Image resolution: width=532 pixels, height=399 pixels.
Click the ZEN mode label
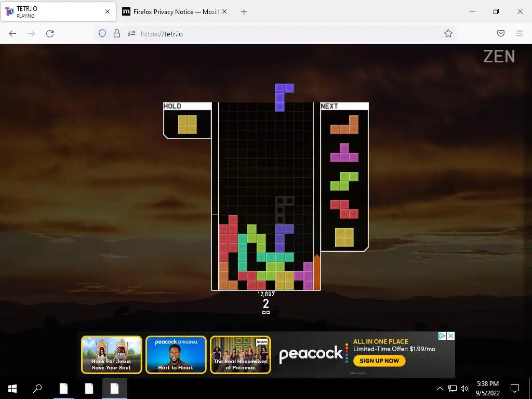pos(499,56)
